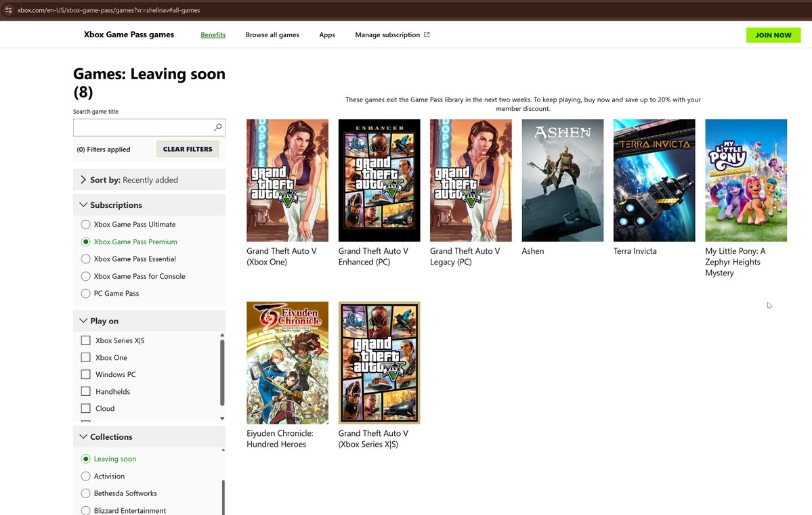Image resolution: width=812 pixels, height=515 pixels.
Task: Click the Play on list scrollbar thumb
Action: 222,373
